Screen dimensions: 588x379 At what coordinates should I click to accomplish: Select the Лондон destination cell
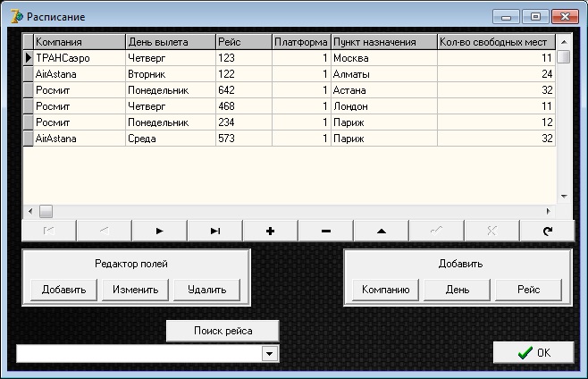tap(384, 106)
